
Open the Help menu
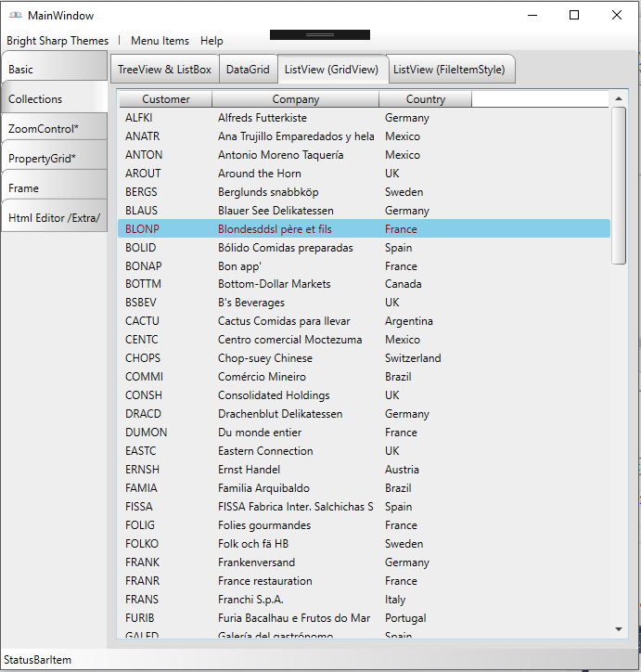212,41
